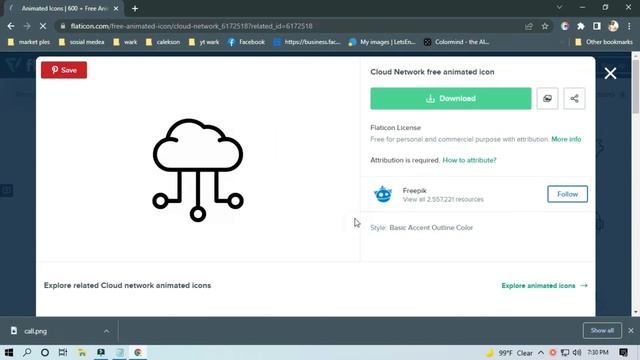Click the Pinterest Save button

coord(64,70)
